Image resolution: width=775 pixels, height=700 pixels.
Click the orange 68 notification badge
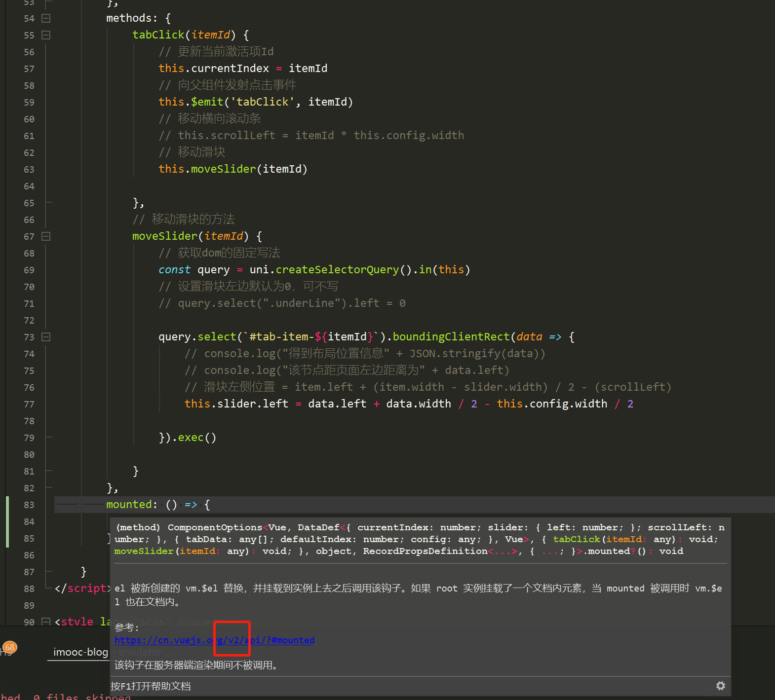tap(10, 647)
